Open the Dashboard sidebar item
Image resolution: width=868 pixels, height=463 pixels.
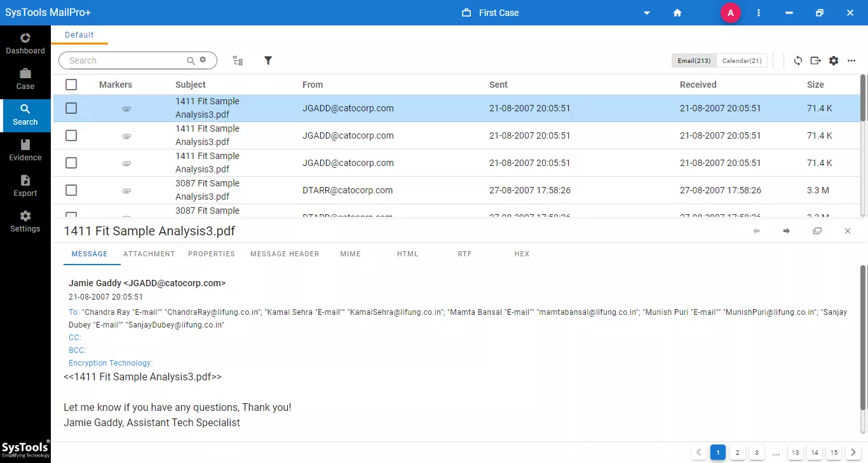[25, 44]
